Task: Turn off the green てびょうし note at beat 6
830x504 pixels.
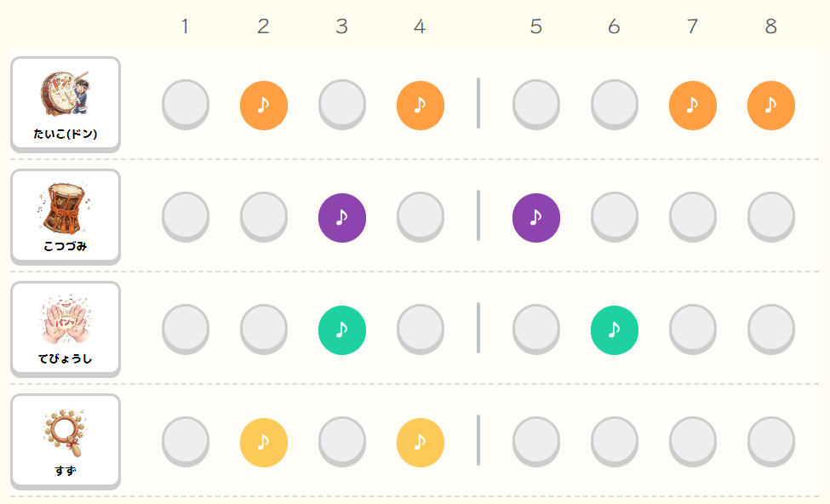Action: tap(615, 329)
